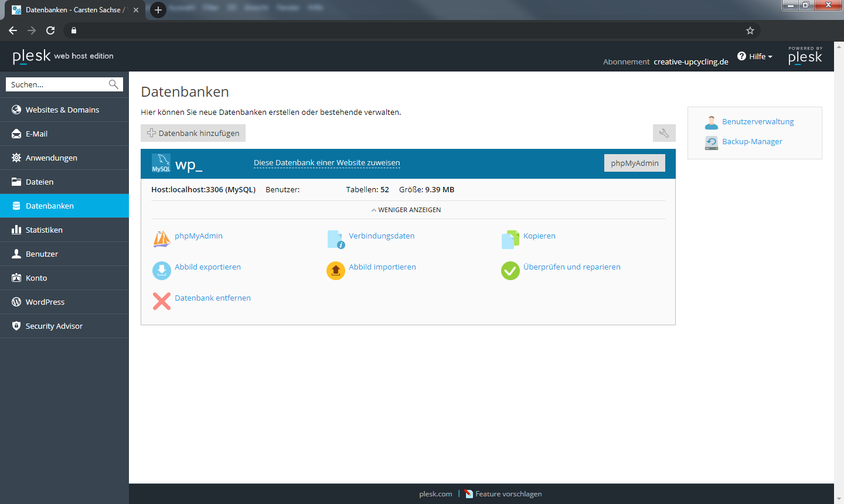844x504 pixels.
Task: Click the Verbindungsdaten document info icon
Action: tap(336, 239)
